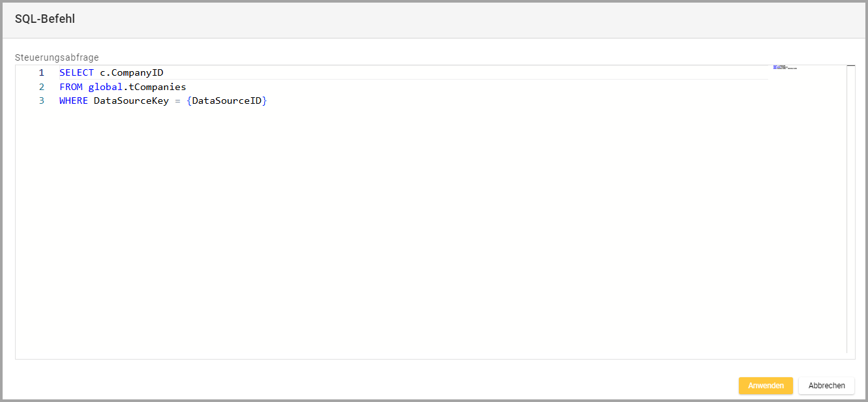Click the SQL-Befehl dialog title
868x402 pixels.
[x=45, y=19]
